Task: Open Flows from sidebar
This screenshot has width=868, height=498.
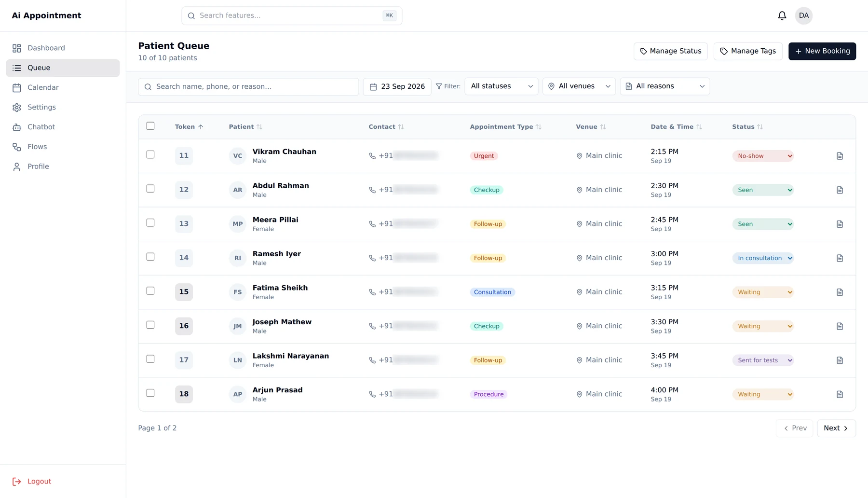Action: (x=63, y=147)
